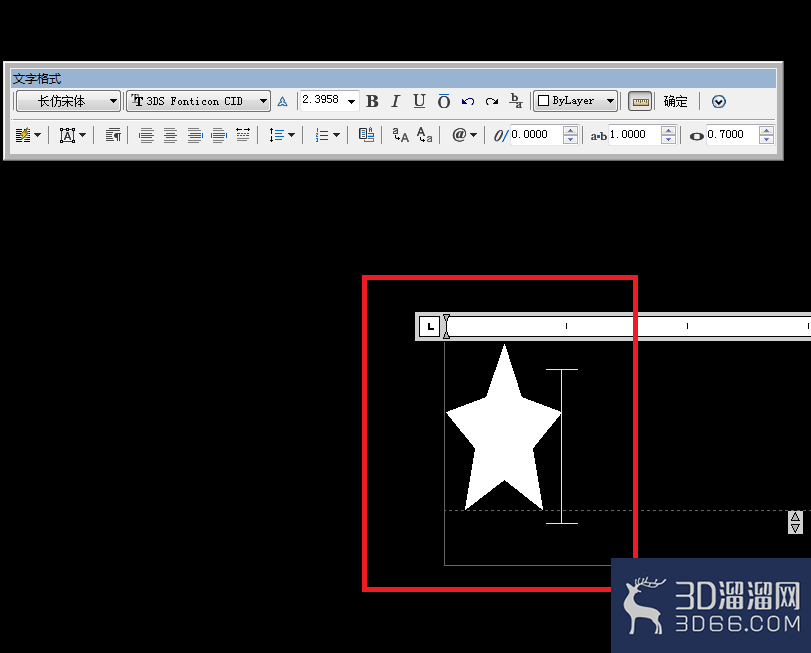Increase the oblique angle value

click(570, 130)
